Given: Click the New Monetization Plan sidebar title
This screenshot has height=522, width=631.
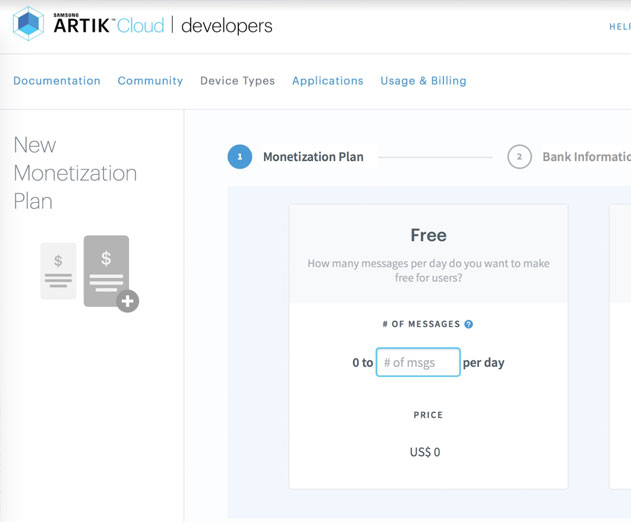Looking at the screenshot, I should pyautogui.click(x=75, y=173).
